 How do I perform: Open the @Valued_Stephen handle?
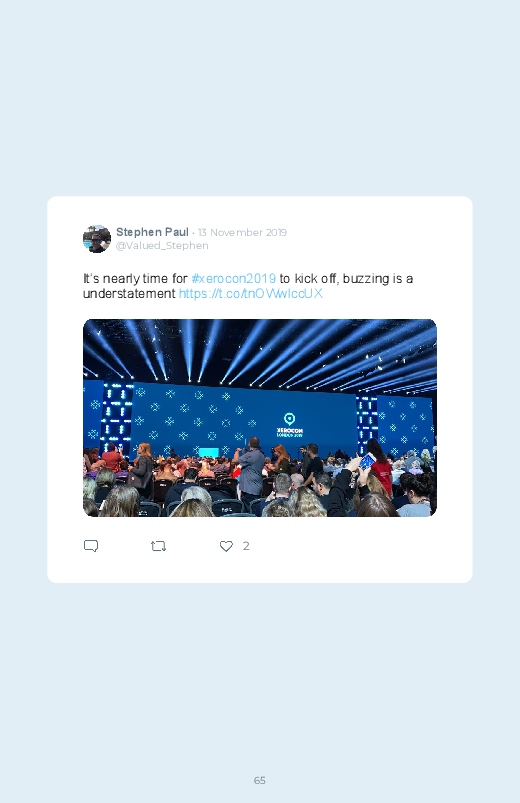[162, 246]
